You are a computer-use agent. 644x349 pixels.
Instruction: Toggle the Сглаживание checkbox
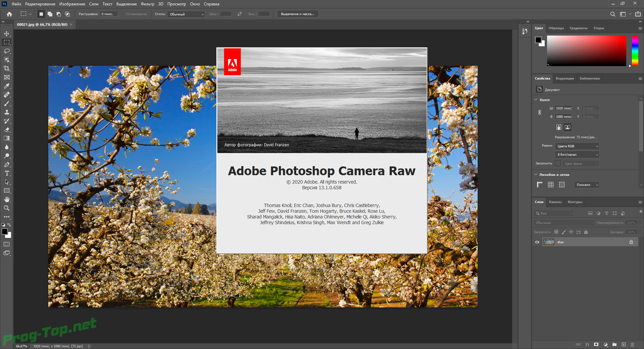[x=123, y=14]
